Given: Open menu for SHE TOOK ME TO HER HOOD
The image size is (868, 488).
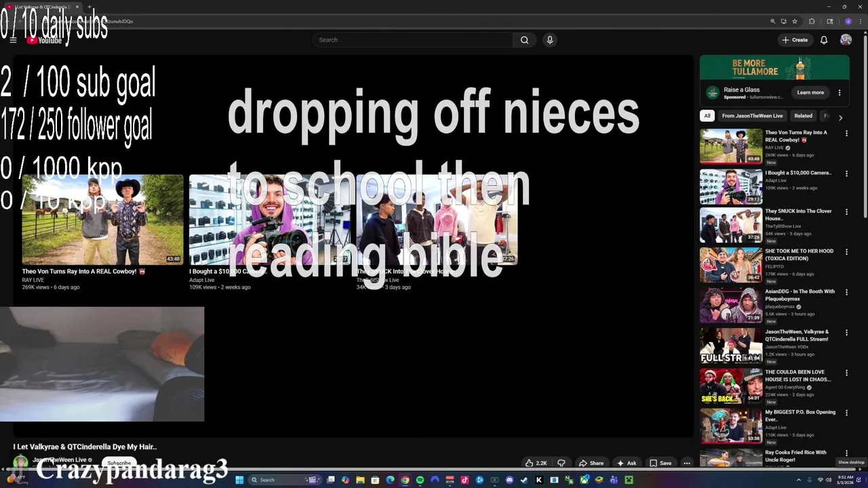Looking at the screenshot, I should [846, 252].
